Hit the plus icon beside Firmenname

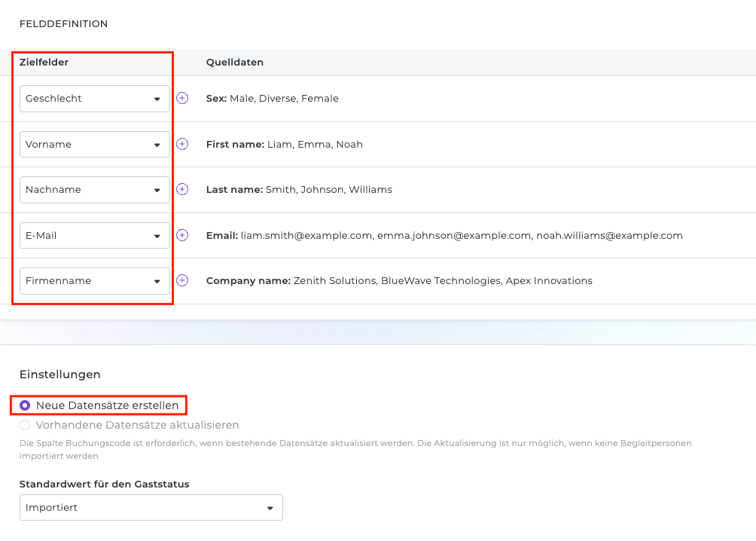(x=182, y=280)
